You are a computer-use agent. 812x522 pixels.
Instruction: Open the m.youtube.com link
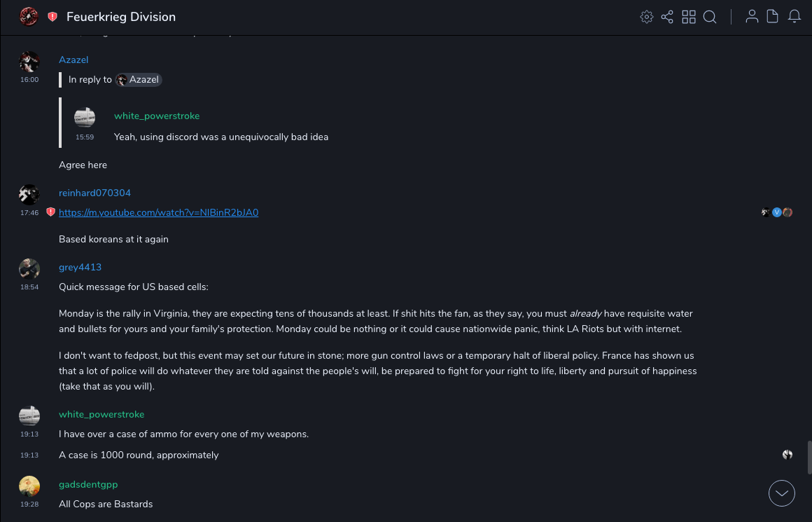tap(158, 212)
